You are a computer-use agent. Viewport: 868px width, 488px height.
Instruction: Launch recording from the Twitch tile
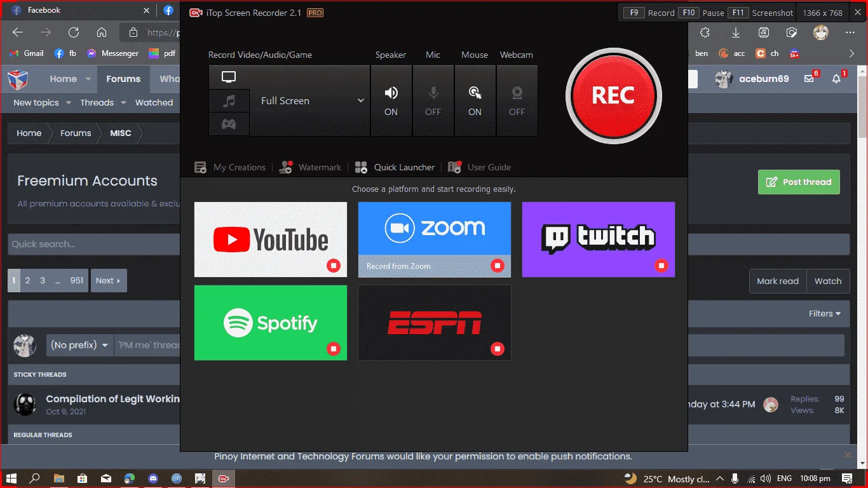(599, 240)
